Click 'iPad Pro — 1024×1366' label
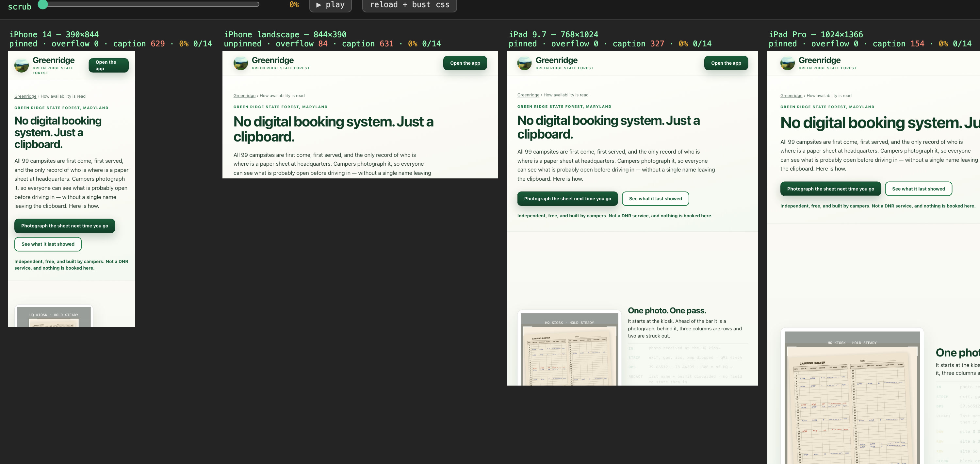The height and width of the screenshot is (464, 980). tap(816, 34)
